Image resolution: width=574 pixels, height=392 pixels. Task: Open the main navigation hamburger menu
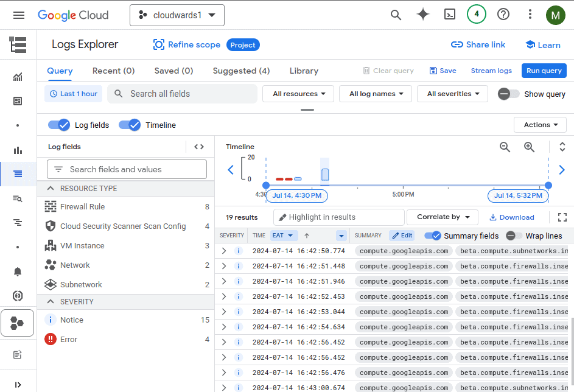tap(19, 15)
